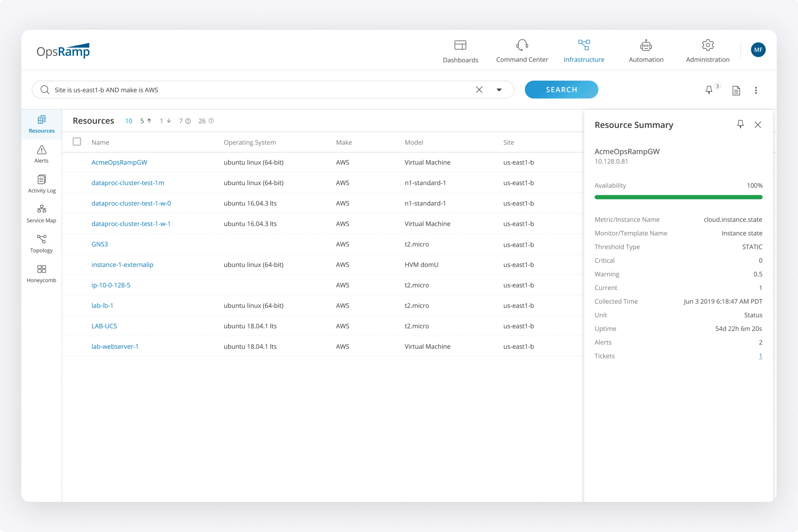Click the HVM domU model cell

click(421, 265)
